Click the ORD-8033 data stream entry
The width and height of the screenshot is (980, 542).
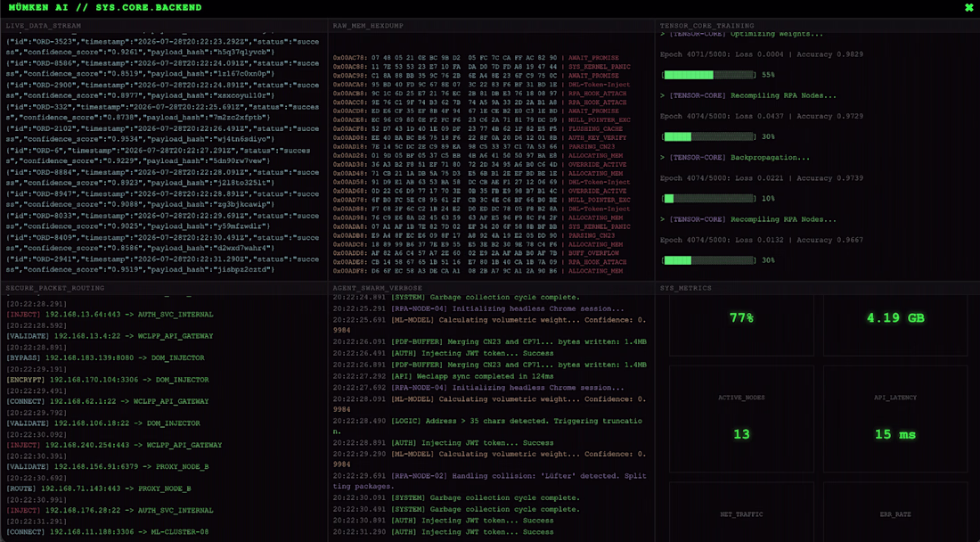pos(162,221)
